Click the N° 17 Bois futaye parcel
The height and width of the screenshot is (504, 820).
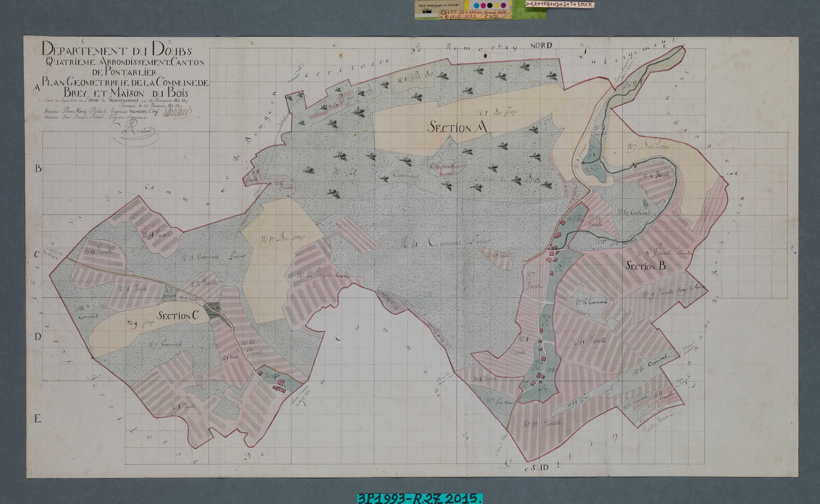coord(283,239)
